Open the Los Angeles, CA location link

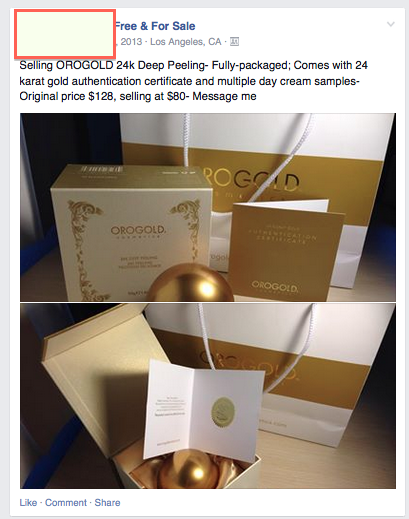(186, 42)
